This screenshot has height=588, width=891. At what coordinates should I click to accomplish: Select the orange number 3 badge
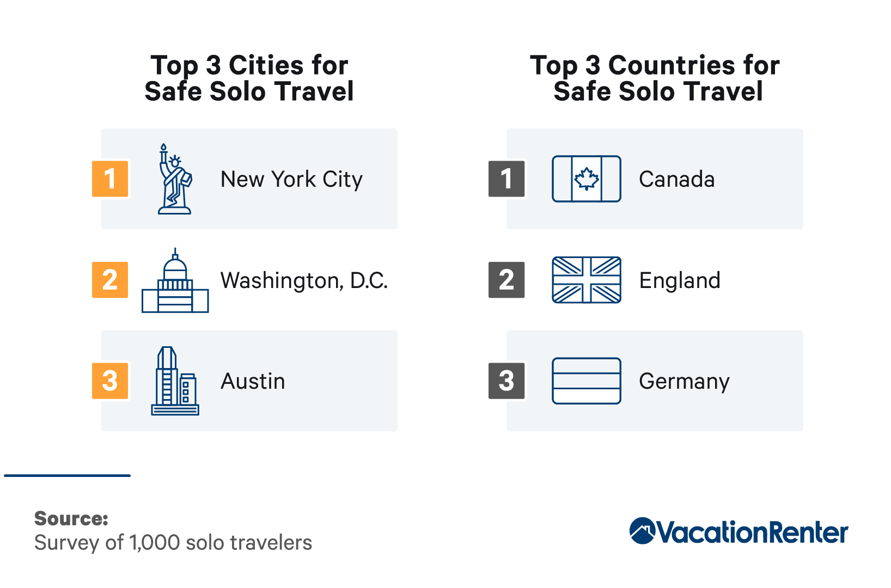pyautogui.click(x=110, y=381)
